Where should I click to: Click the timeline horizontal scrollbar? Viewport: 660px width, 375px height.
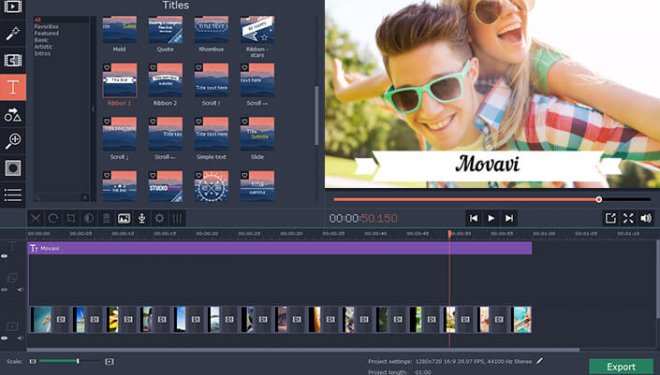[x=303, y=349]
